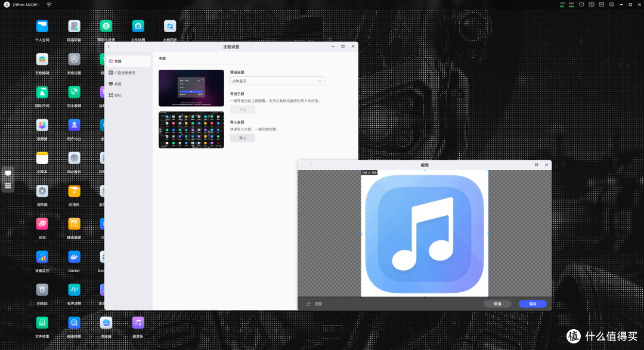The image size is (644, 350).
Task: Launch the 高级搜索 magnifier icon
Action: pyautogui.click(x=74, y=323)
